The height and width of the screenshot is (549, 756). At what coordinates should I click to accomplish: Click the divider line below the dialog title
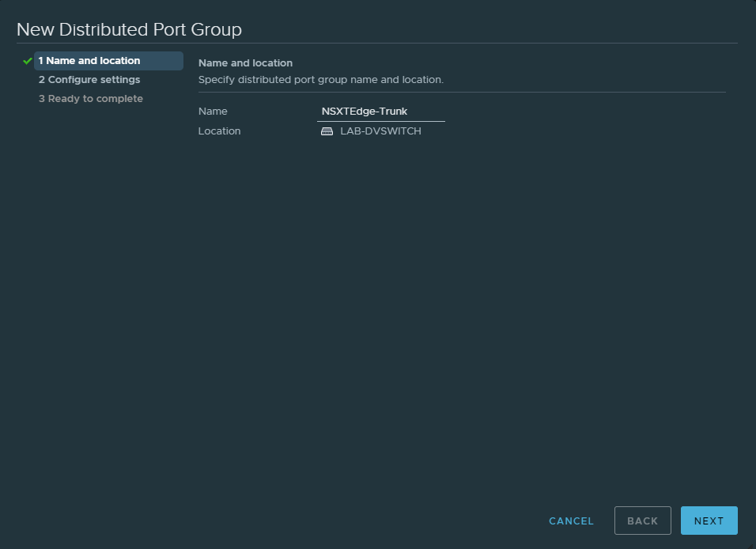tap(376, 43)
